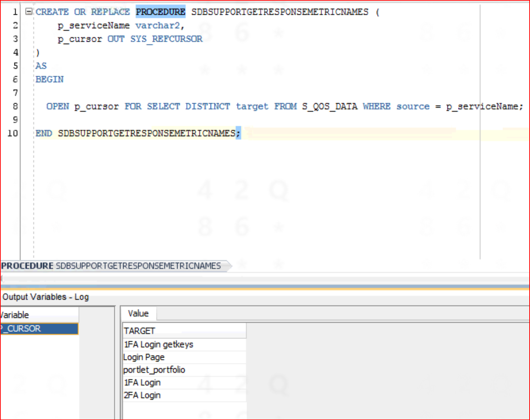Screen dimensions: 530x420
Task: Collapse the procedure code fold on line 1
Action: pos(29,12)
